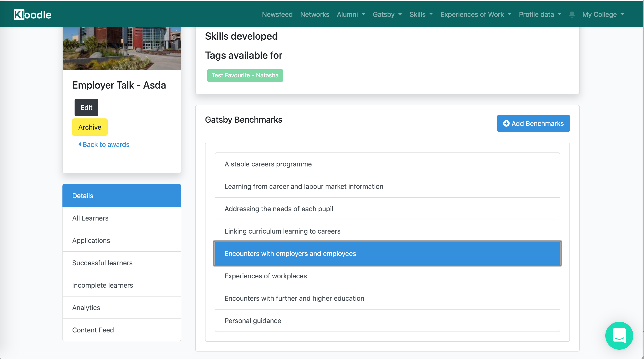The image size is (644, 359).
Task: Archive the Employer Talk award
Action: pos(90,127)
